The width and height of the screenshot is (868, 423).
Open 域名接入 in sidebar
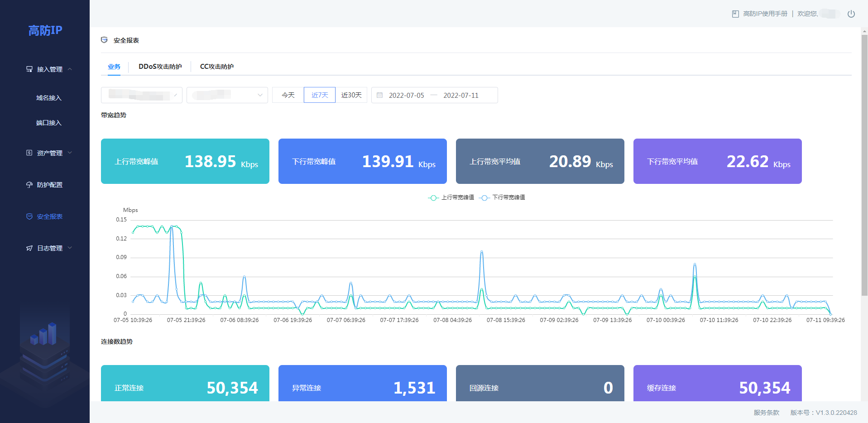(48, 98)
